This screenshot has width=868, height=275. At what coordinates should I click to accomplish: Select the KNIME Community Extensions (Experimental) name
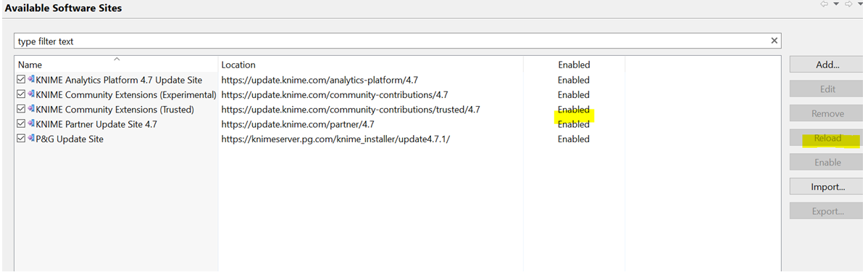(x=126, y=95)
